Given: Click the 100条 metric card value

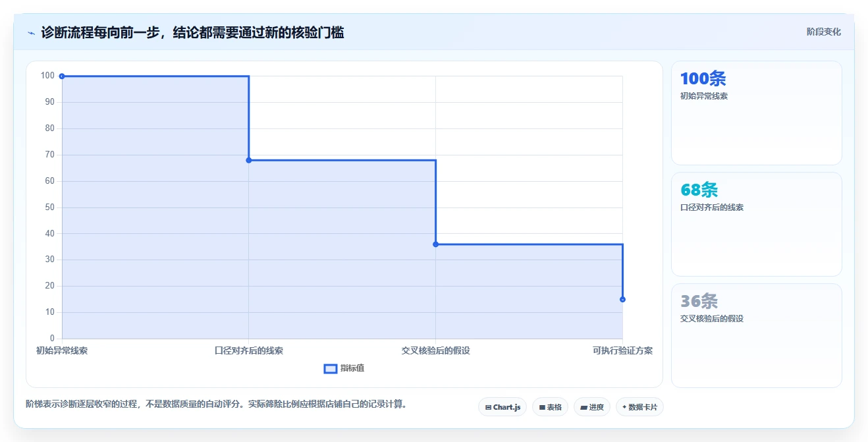Looking at the screenshot, I should point(703,78).
